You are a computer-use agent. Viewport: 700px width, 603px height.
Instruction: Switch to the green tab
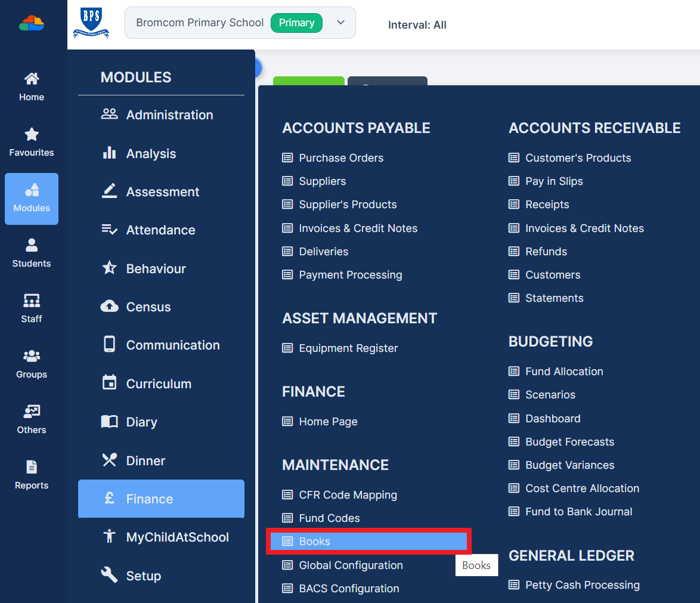pos(309,81)
